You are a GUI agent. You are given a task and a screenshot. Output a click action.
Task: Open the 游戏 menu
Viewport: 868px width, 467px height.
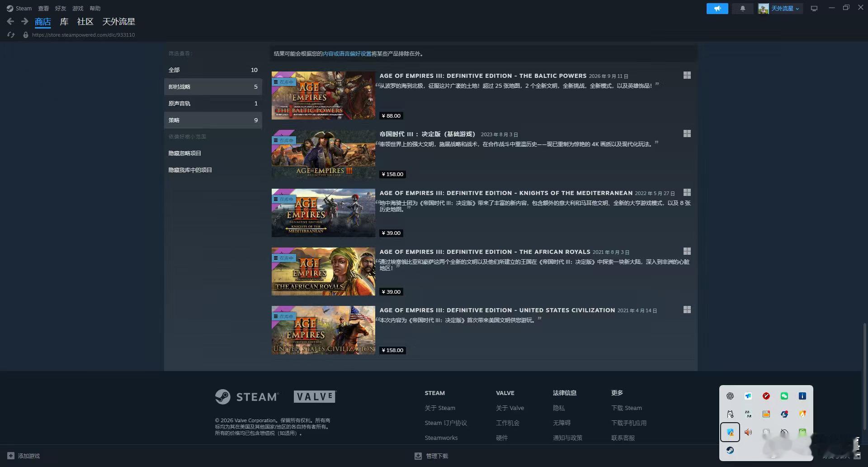click(78, 8)
